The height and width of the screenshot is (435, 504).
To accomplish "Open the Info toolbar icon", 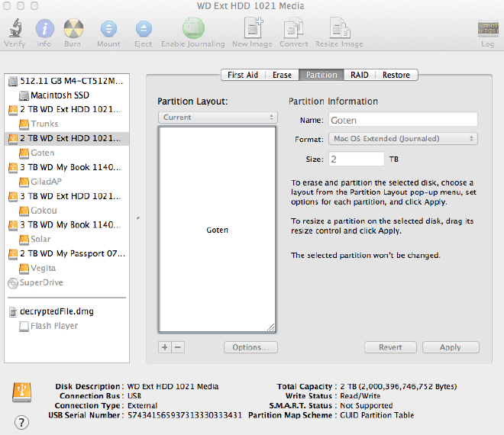I will point(44,28).
